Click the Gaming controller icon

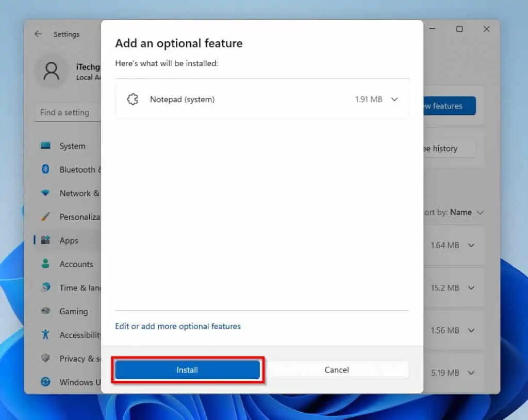(x=46, y=311)
